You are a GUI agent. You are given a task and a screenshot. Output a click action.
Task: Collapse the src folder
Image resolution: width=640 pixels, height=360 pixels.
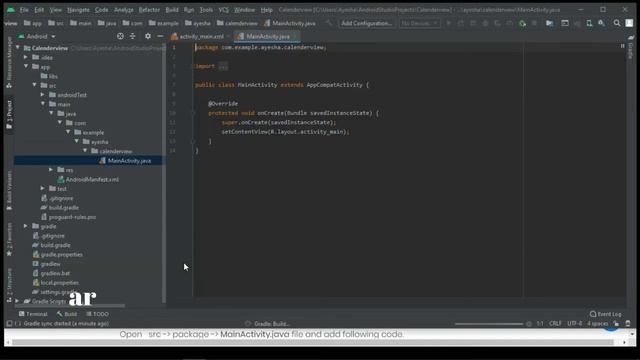pos(34,85)
